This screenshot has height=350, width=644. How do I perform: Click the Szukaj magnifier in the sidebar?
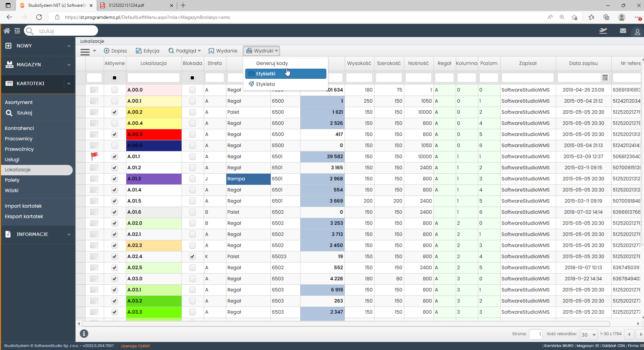[9, 113]
